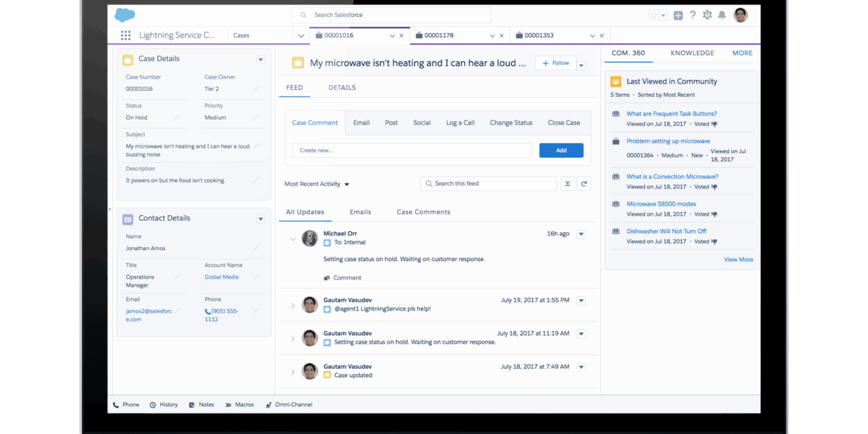Select the Change Status tab
Screen dimensions: 868x434
click(x=511, y=123)
